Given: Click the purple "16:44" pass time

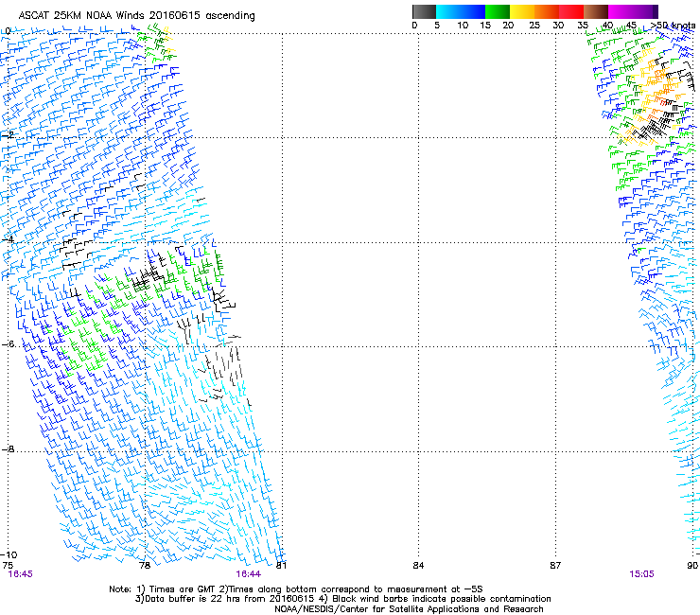Looking at the screenshot, I should (248, 574).
